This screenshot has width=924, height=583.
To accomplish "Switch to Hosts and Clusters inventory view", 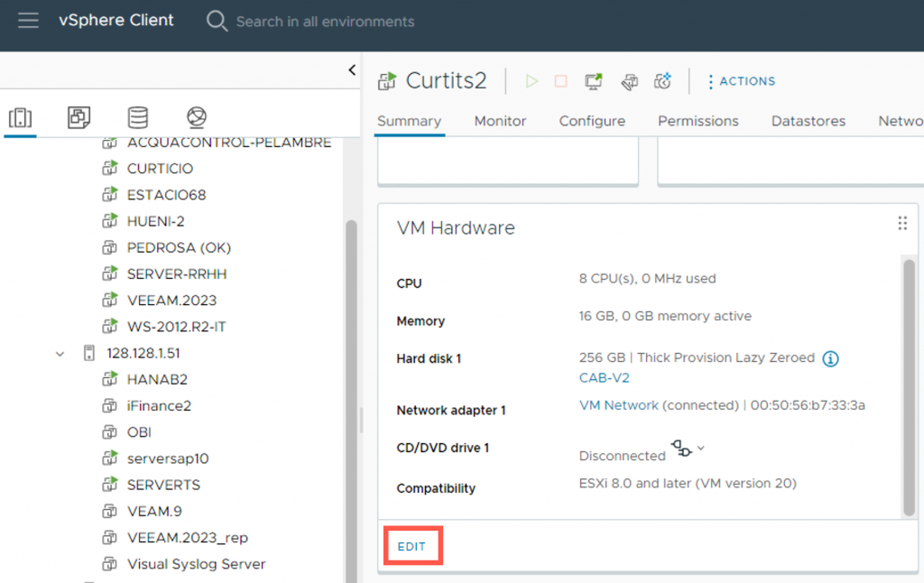I will (x=20, y=117).
